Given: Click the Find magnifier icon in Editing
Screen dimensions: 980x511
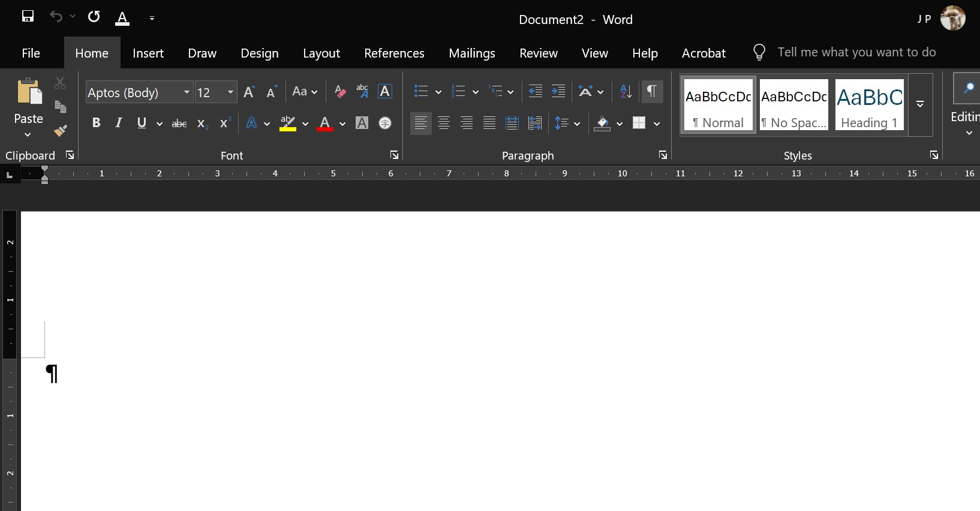Looking at the screenshot, I should coord(968,88).
